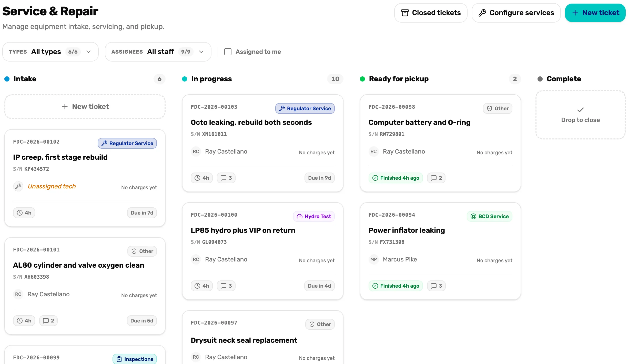Click Inspections tag on FDC-2026-00099
This screenshot has height=364, width=628.
pos(135,359)
